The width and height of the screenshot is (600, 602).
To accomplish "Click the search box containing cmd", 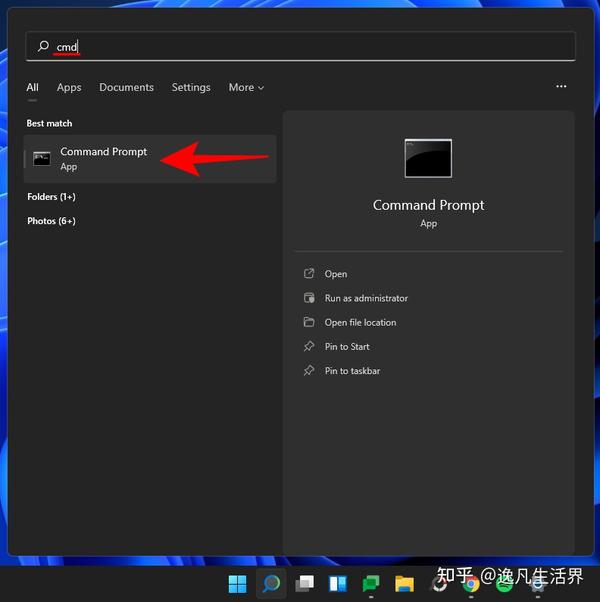I will click(x=300, y=46).
